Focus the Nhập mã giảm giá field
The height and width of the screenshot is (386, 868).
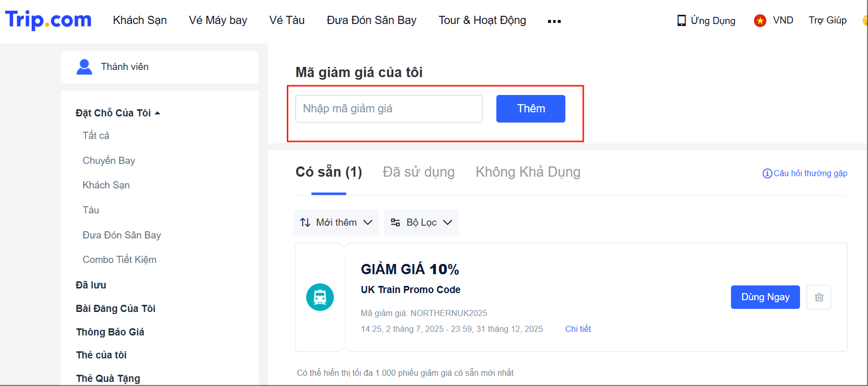pyautogui.click(x=389, y=109)
